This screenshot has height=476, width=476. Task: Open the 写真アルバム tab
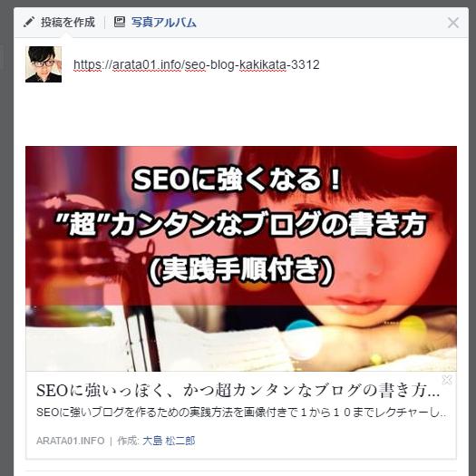[x=163, y=23]
